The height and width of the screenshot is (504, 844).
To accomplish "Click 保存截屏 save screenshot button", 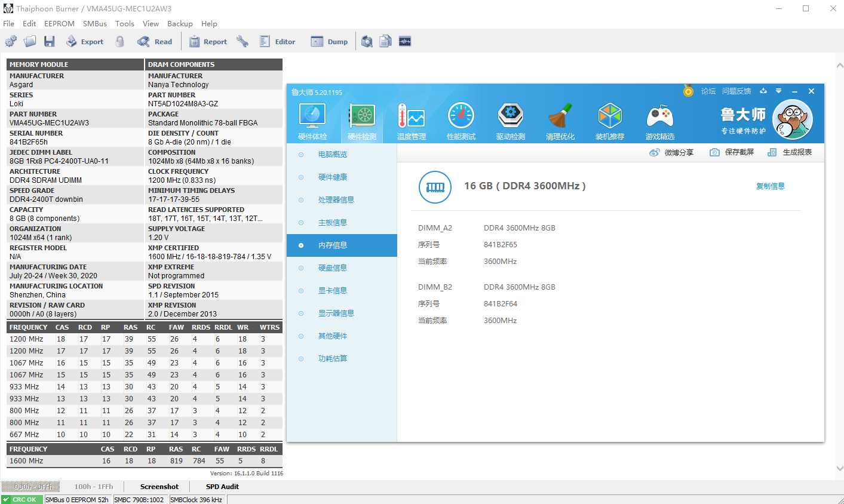I will (732, 152).
